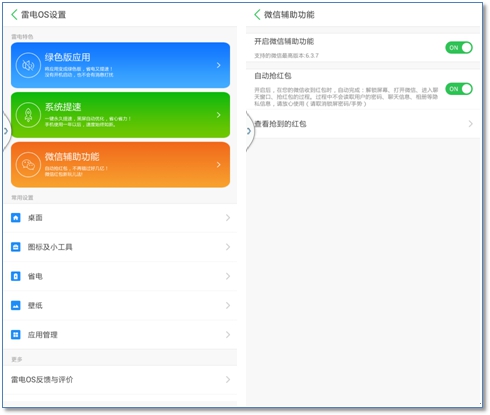Go back from the 雷电OS设置 screen
This screenshot has height=415, width=490.
tap(14, 15)
